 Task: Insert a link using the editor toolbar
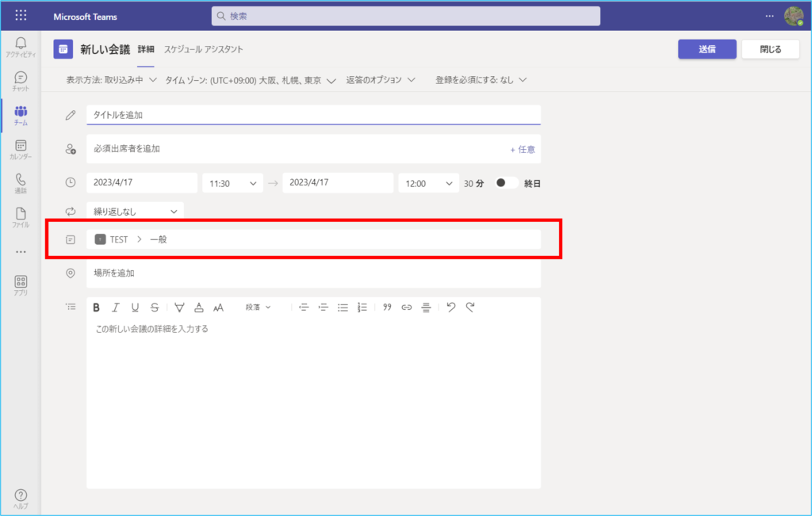407,308
